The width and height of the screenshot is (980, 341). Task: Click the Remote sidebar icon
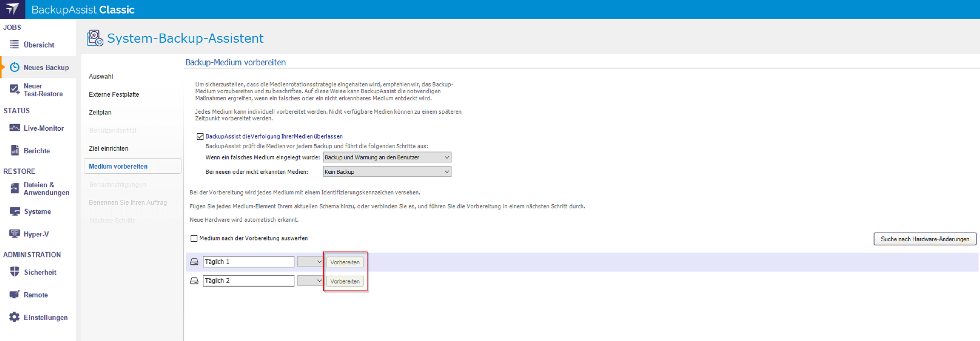click(15, 294)
